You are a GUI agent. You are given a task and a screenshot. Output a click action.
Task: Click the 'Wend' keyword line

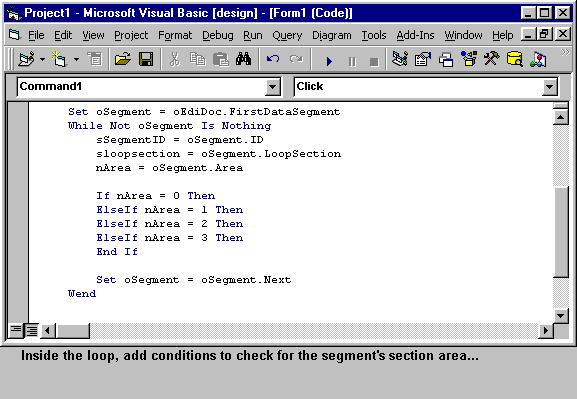[82, 294]
